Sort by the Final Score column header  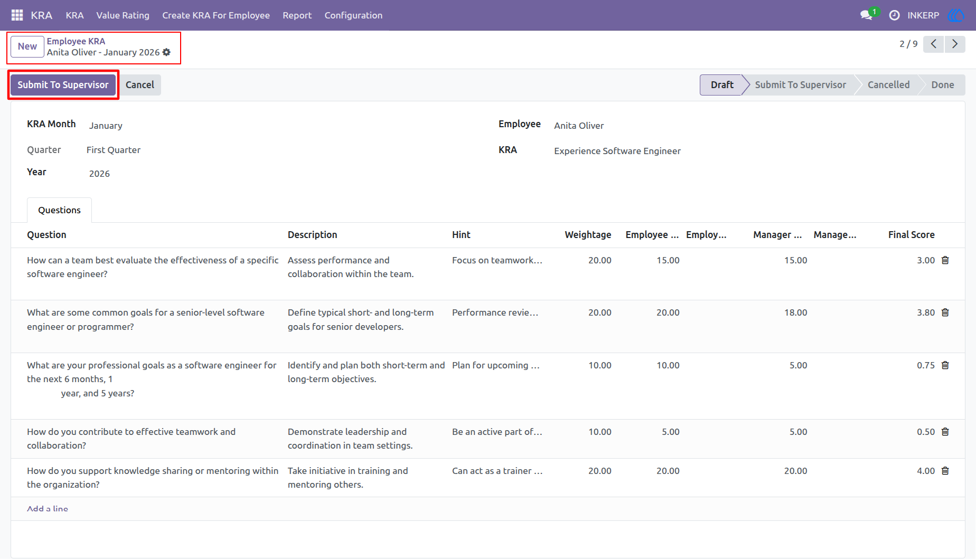911,235
